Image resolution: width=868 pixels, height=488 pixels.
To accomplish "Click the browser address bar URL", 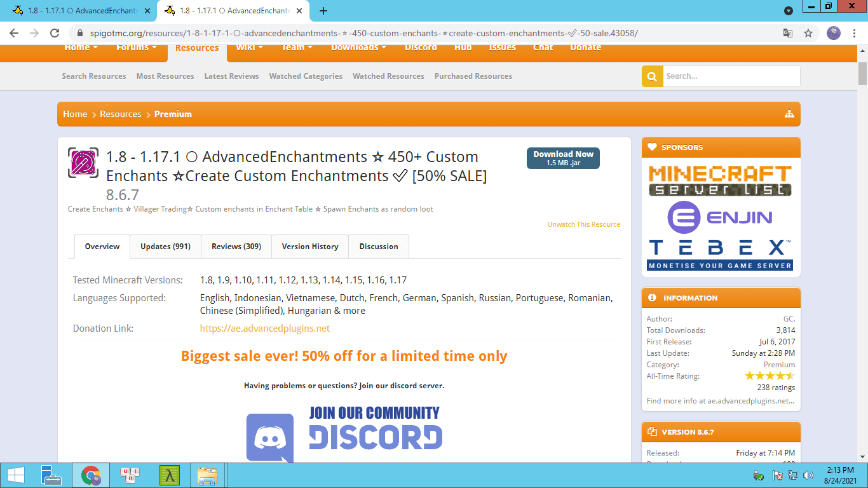I will [364, 33].
